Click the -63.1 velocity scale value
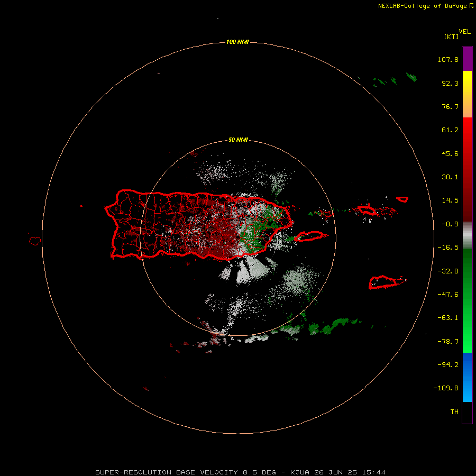This screenshot has width=476, height=476. click(x=448, y=318)
